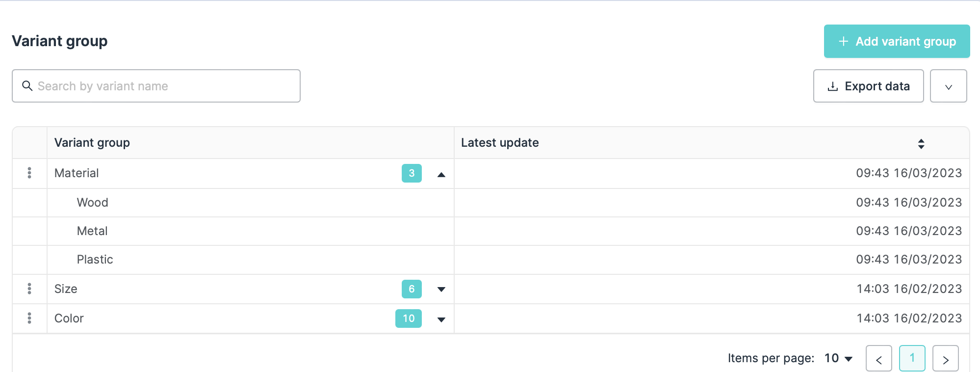Go to the next page

point(945,359)
